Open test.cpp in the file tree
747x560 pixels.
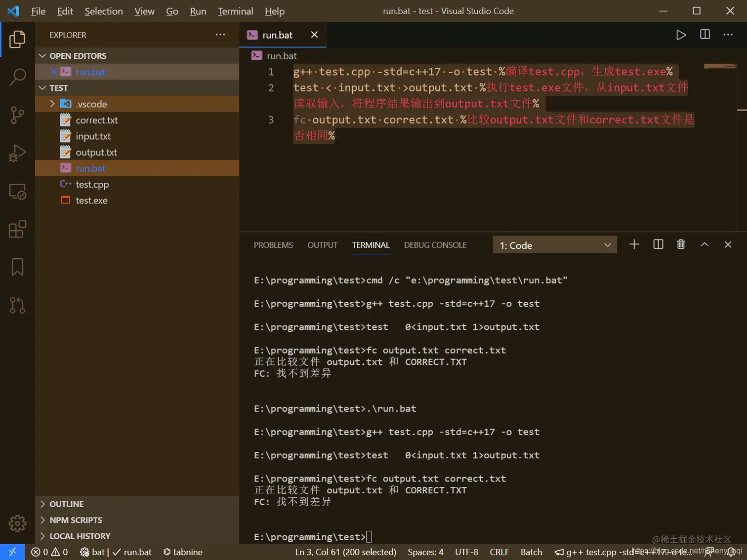coord(137,184)
